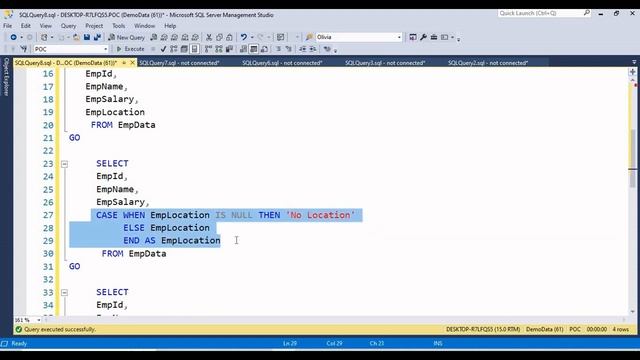This screenshot has height=360, width=640.
Task: Open the Object Explorer side panel tab
Action: [x=6, y=77]
